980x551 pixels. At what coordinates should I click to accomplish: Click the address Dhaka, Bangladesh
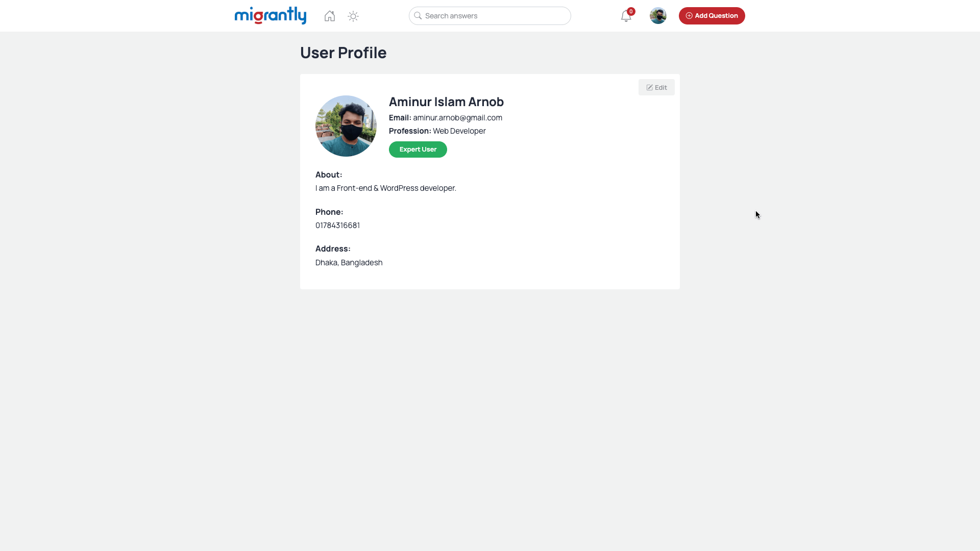(349, 263)
